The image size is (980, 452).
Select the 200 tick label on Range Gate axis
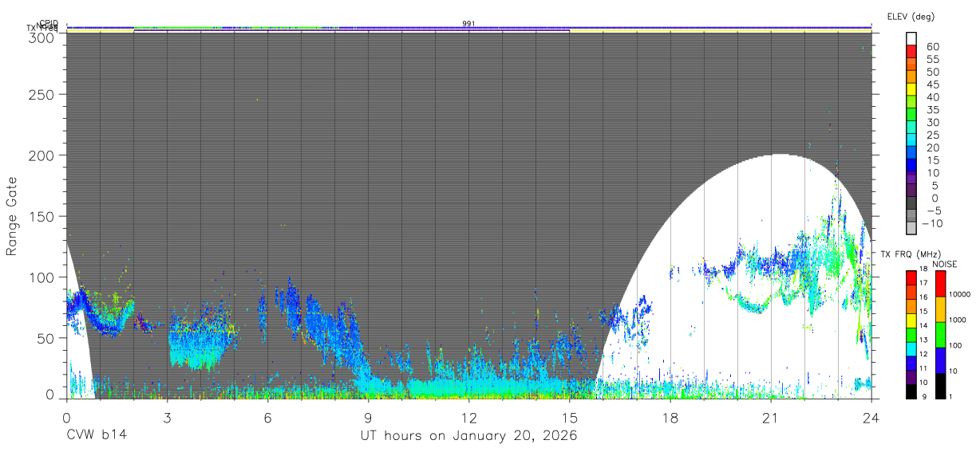pyautogui.click(x=41, y=155)
